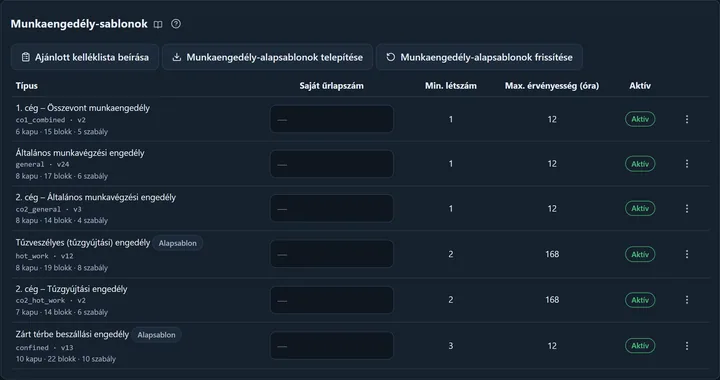Click the Típus column header
The width and height of the screenshot is (720, 380).
(x=27, y=86)
